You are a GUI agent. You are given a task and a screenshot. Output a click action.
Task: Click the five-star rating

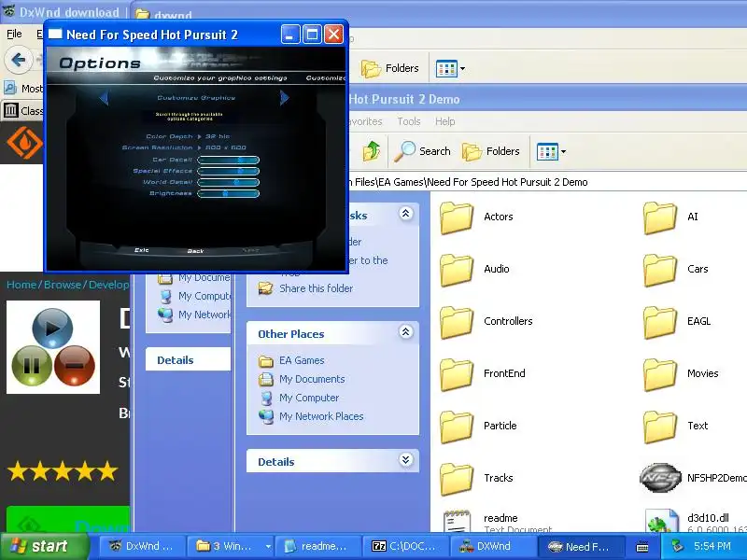coord(63,471)
